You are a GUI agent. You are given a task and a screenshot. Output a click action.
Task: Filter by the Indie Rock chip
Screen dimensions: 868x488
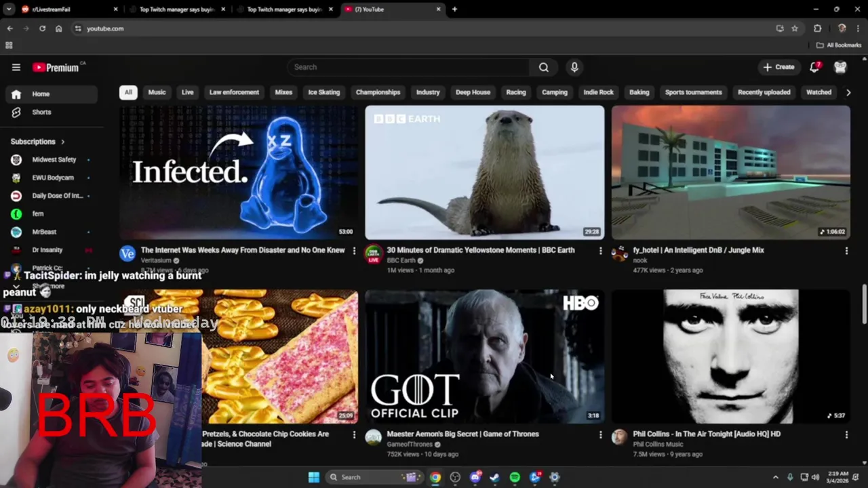(x=598, y=92)
